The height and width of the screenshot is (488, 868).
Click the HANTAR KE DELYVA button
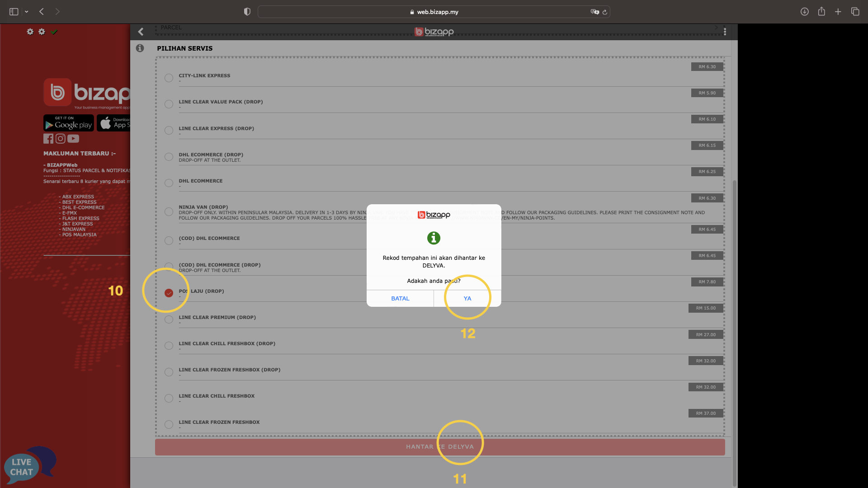coord(440,447)
